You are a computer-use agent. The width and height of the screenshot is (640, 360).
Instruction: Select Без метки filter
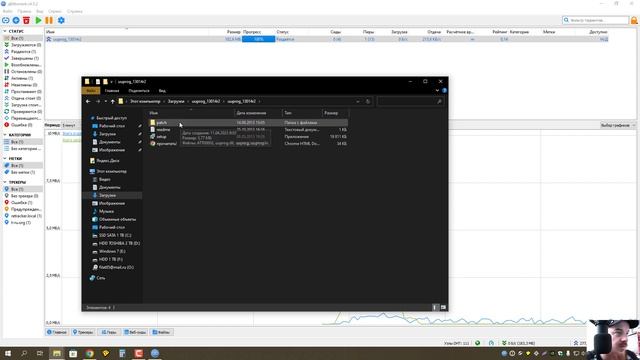20,172
